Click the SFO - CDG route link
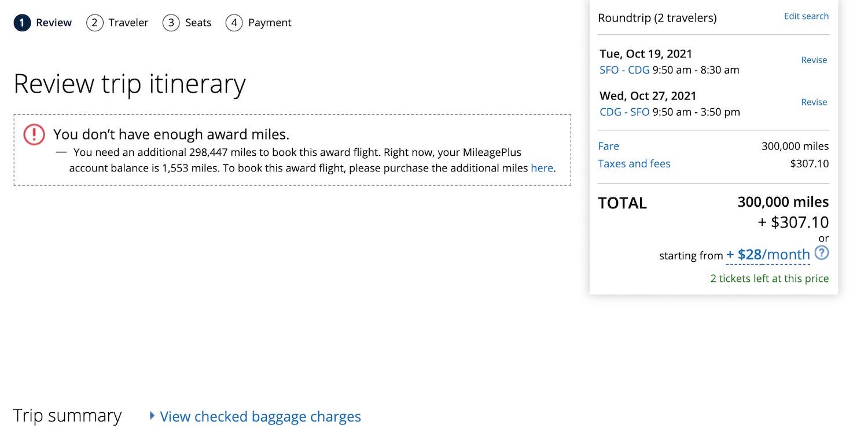868x447 pixels. 623,69
